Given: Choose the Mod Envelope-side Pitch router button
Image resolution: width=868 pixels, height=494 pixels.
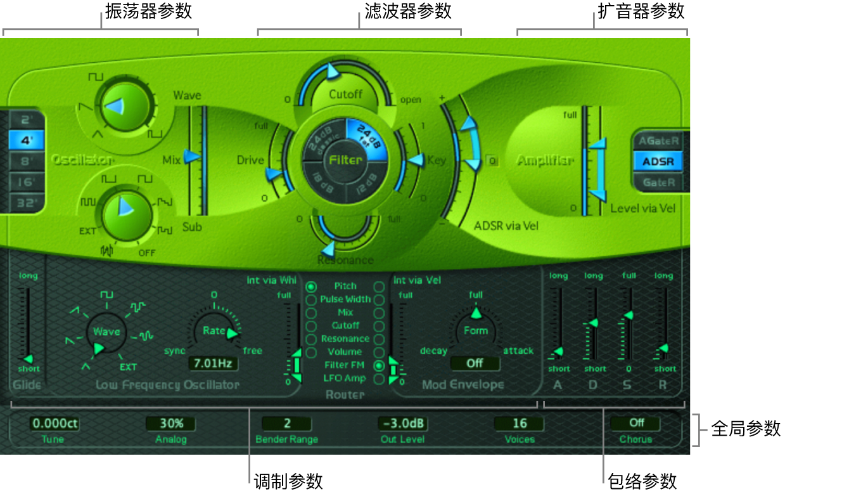Looking at the screenshot, I should click(x=380, y=287).
